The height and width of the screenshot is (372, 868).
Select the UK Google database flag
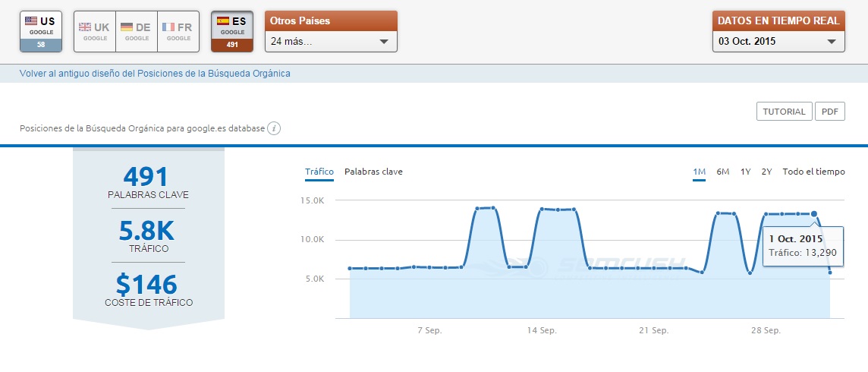[95, 31]
